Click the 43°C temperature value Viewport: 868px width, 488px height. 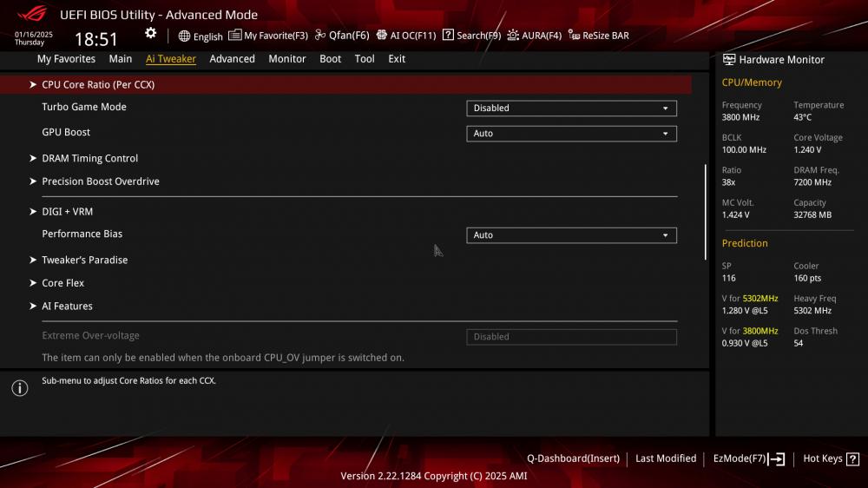(802, 117)
